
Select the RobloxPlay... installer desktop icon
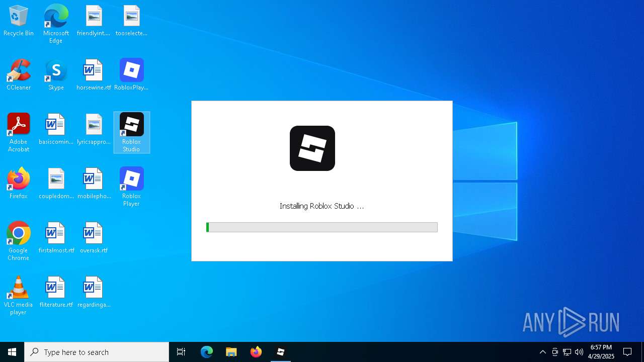(131, 75)
